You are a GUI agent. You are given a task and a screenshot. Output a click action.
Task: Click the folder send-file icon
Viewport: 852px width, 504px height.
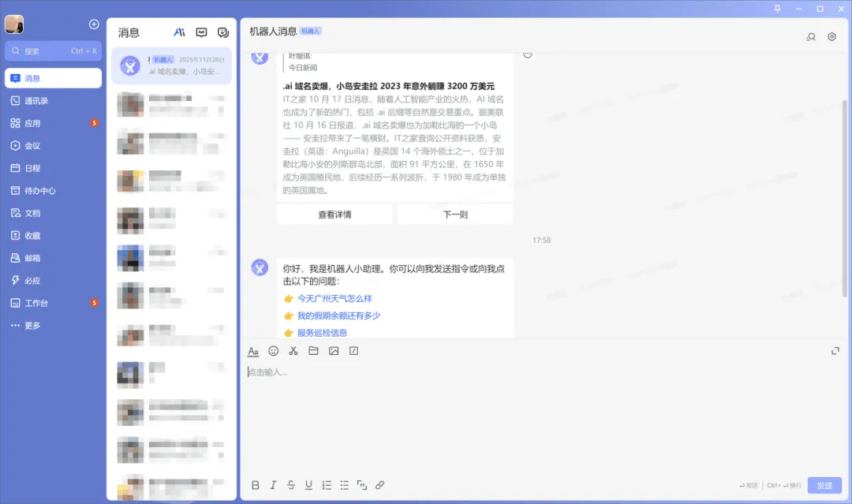point(313,351)
